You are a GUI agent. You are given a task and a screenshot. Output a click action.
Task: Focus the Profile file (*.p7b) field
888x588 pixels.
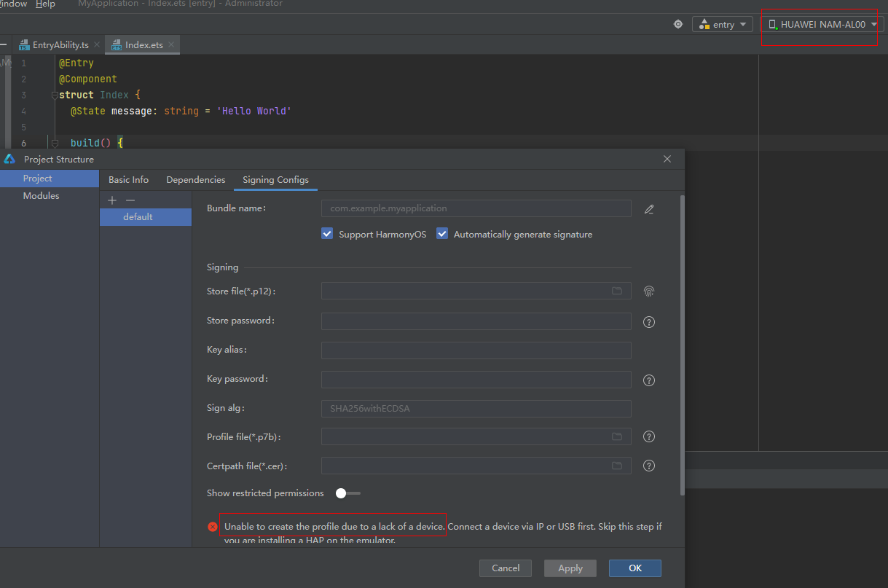[x=476, y=437]
